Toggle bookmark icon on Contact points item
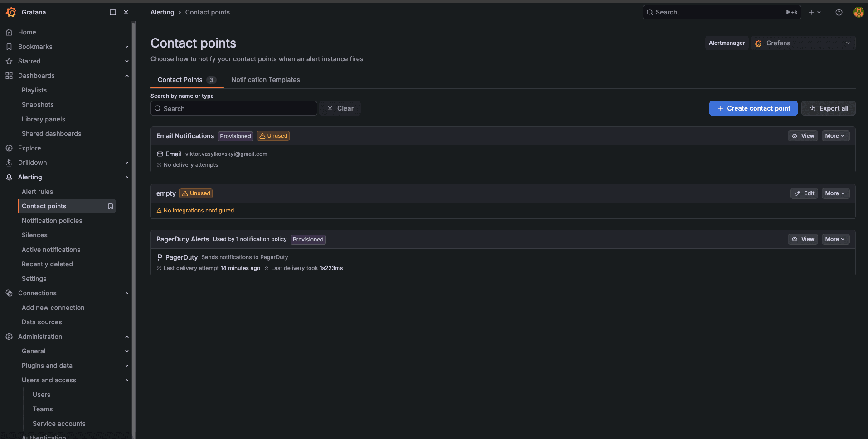This screenshot has height=439, width=868. click(110, 206)
